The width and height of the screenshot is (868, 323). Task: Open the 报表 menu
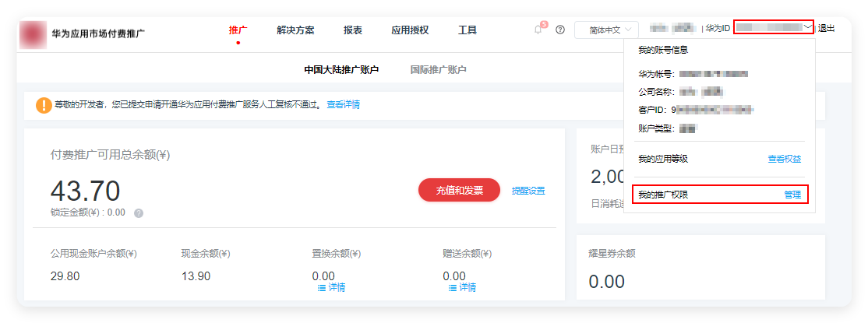[x=353, y=30]
